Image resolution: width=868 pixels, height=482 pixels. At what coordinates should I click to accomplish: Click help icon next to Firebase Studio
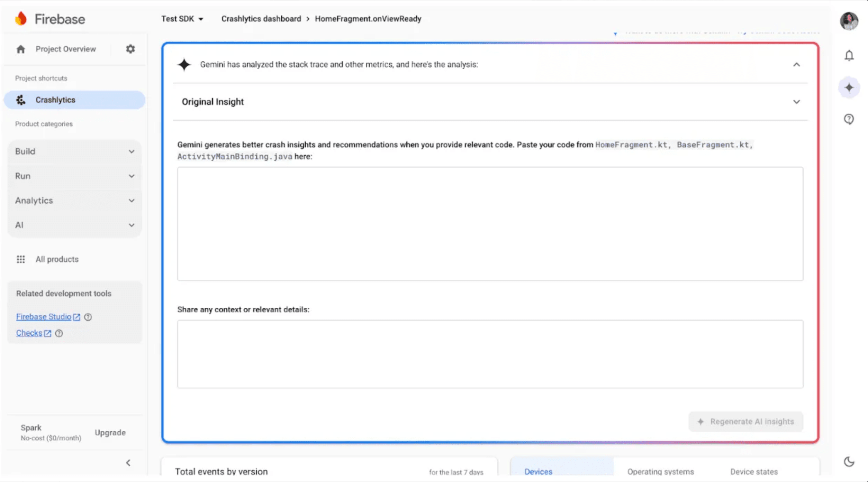[x=88, y=317]
